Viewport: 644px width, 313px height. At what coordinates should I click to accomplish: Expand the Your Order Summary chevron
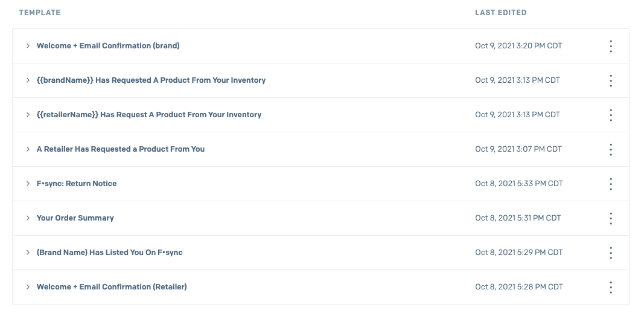[28, 218]
